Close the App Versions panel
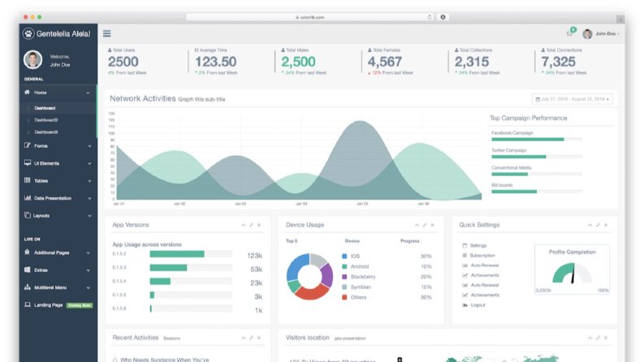 click(259, 226)
